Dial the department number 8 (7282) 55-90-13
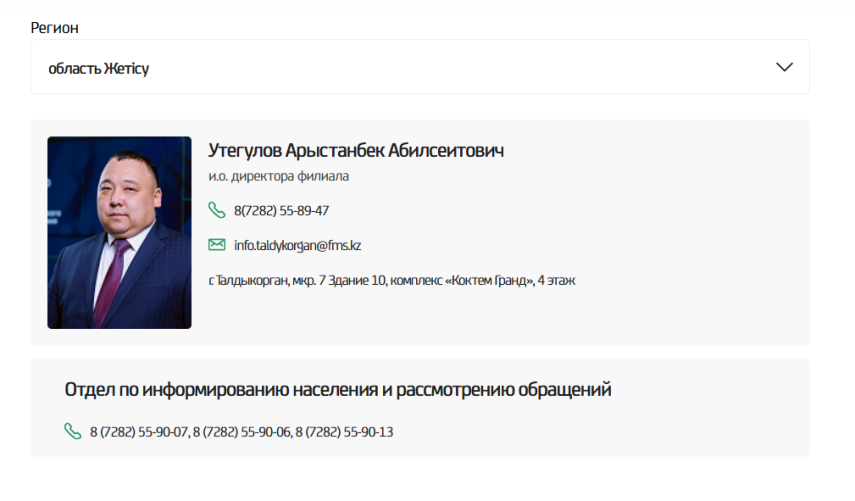Screen dimensions: 855x501 [344, 432]
